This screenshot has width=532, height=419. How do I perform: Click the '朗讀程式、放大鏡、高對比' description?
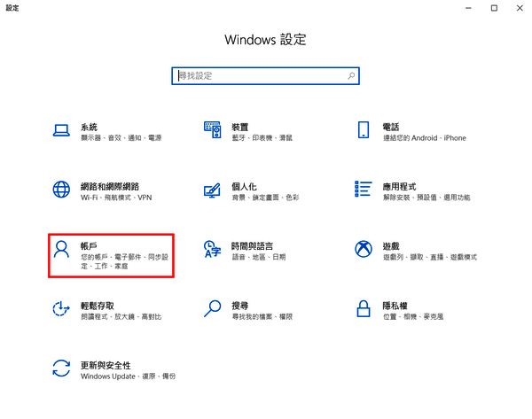pos(121,316)
